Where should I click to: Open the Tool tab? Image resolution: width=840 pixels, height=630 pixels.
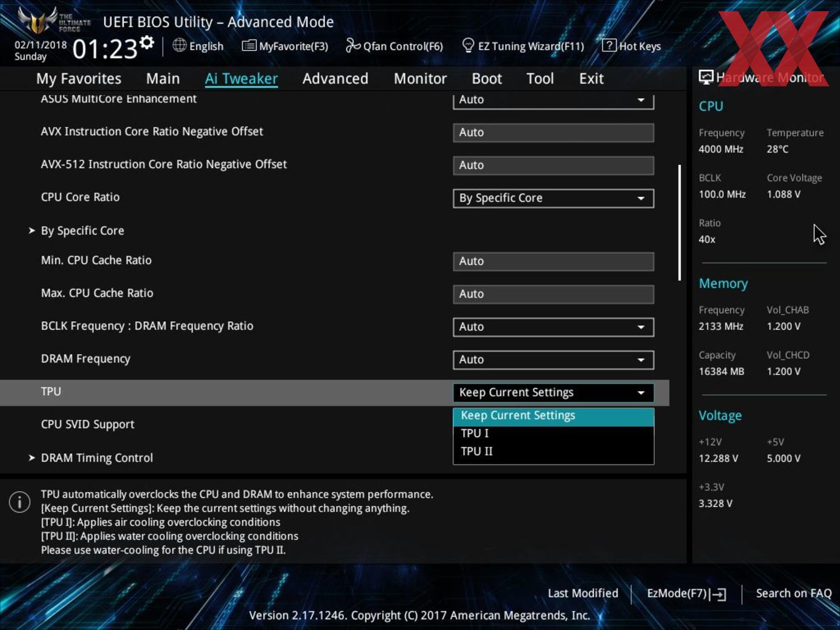pyautogui.click(x=540, y=78)
